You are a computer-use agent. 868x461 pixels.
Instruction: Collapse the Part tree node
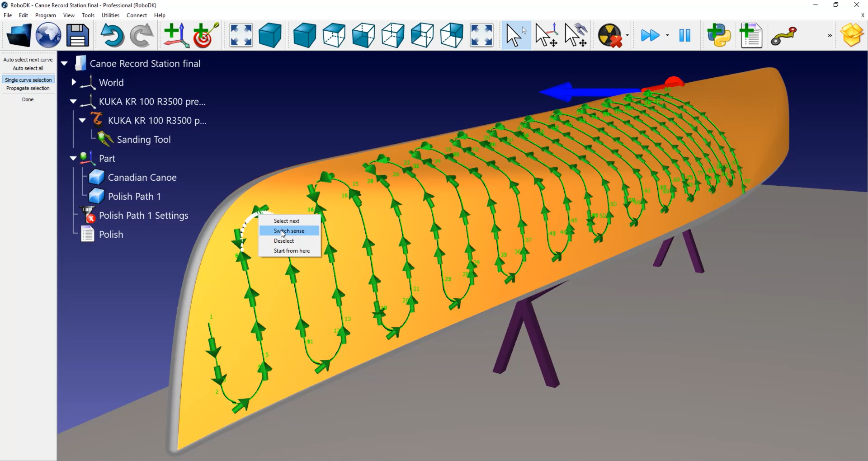(x=73, y=159)
